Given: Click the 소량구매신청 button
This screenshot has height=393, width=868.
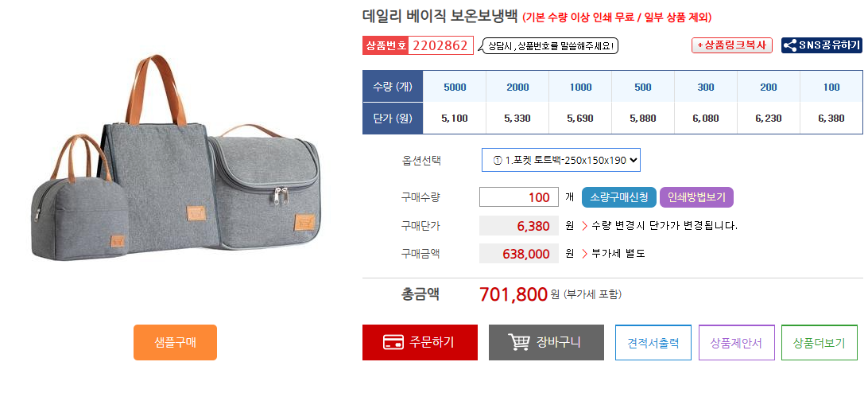Looking at the screenshot, I should pos(619,197).
